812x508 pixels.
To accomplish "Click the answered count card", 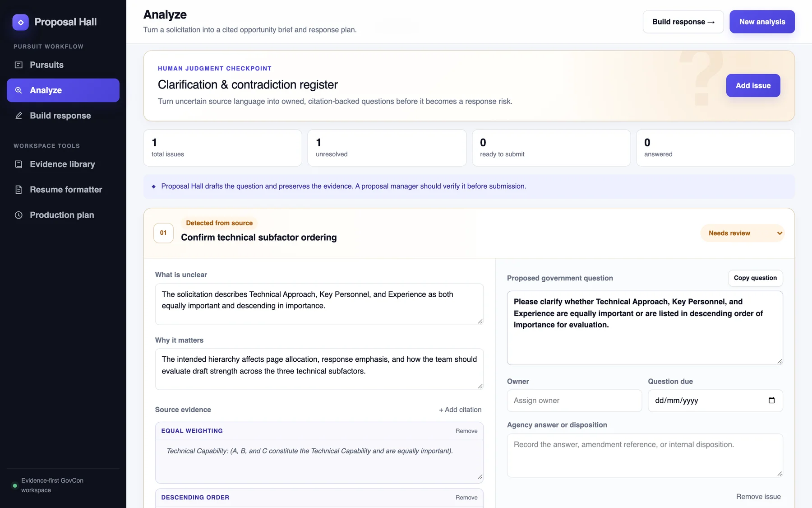I will [x=715, y=148].
